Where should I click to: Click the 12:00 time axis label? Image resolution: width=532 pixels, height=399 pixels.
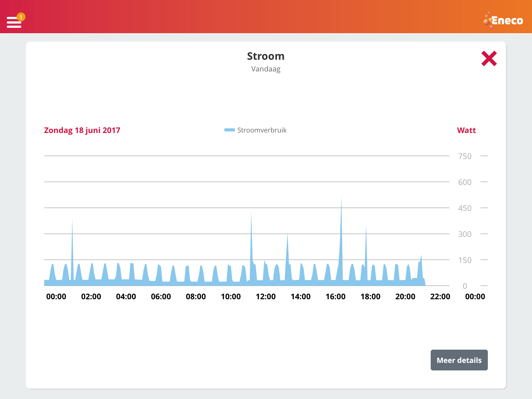[266, 296]
